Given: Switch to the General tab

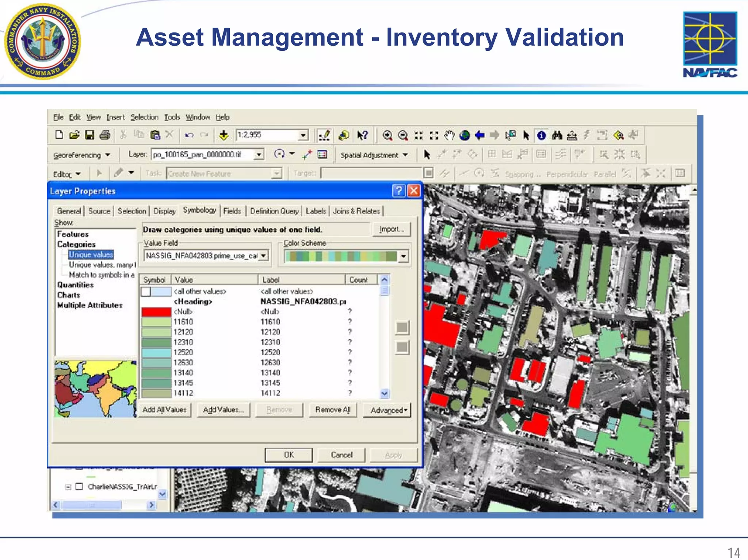Looking at the screenshot, I should coord(69,211).
